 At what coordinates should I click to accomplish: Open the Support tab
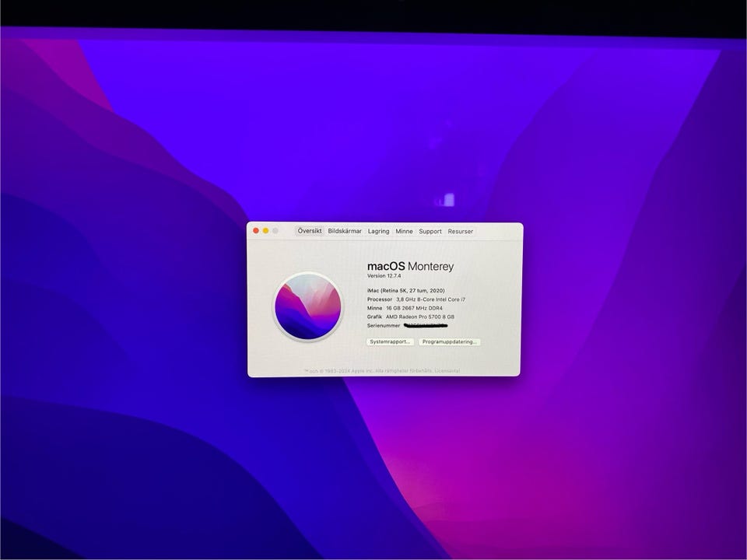pos(430,231)
